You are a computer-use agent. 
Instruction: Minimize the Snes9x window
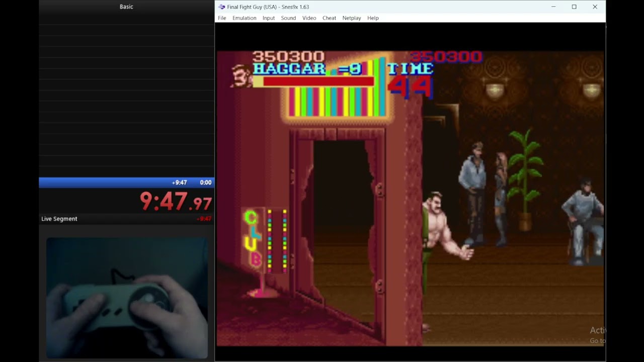coord(553,7)
